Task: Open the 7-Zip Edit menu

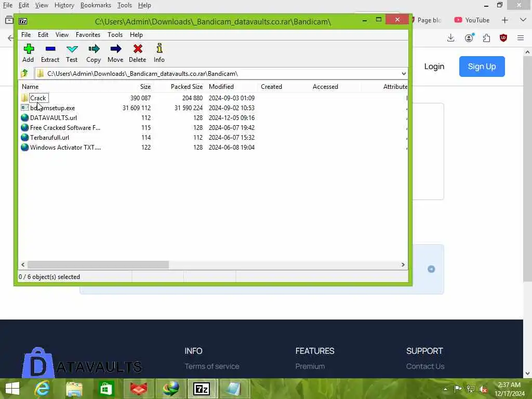Action: 43,35
